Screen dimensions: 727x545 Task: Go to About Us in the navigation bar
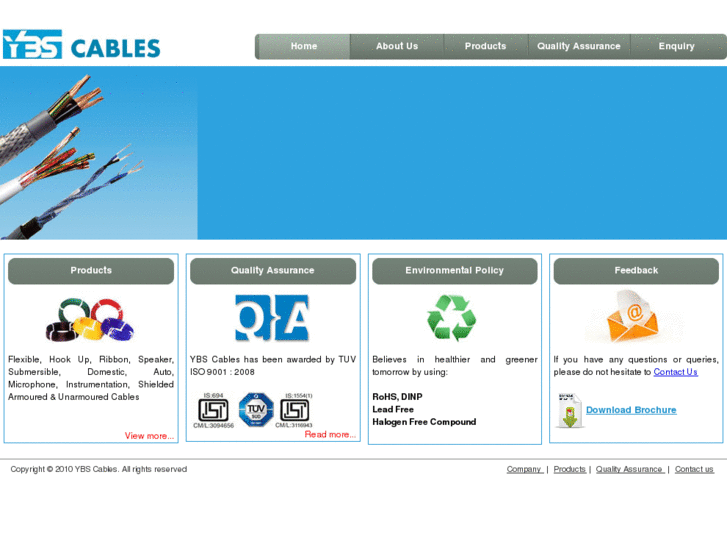397,46
